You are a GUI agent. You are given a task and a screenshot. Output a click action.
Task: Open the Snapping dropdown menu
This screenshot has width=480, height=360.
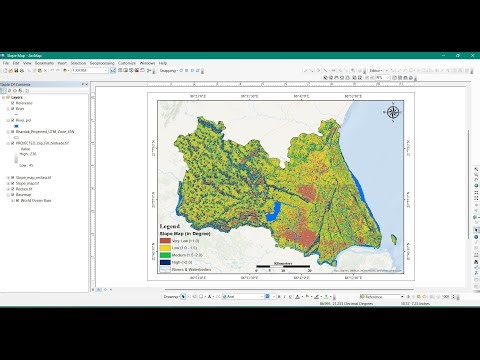pyautogui.click(x=169, y=71)
